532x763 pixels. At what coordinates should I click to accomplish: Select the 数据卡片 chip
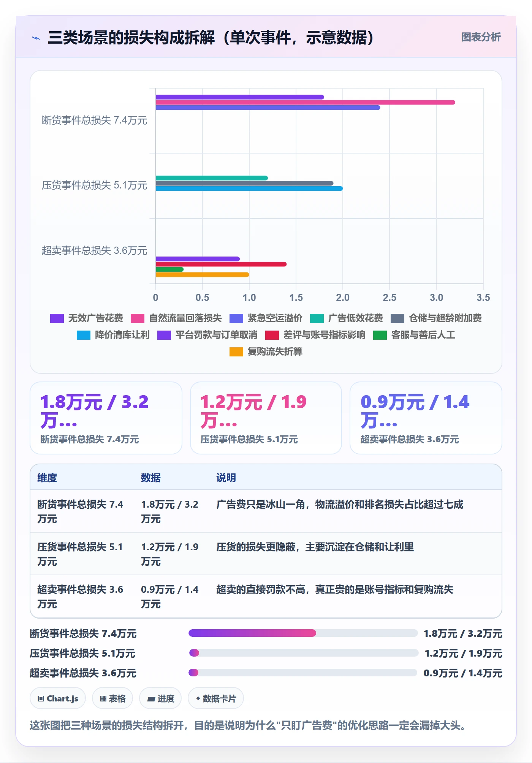coord(216,698)
